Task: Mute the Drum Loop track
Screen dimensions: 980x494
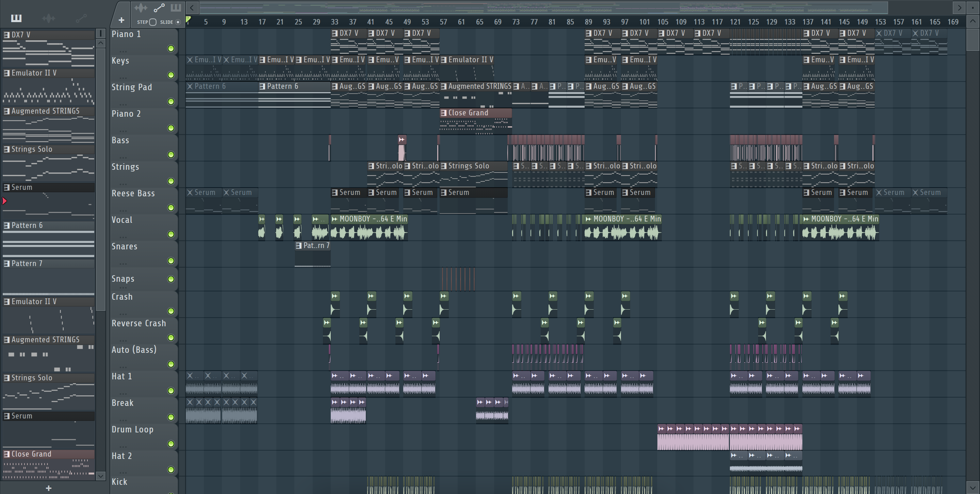Action: [x=171, y=444]
